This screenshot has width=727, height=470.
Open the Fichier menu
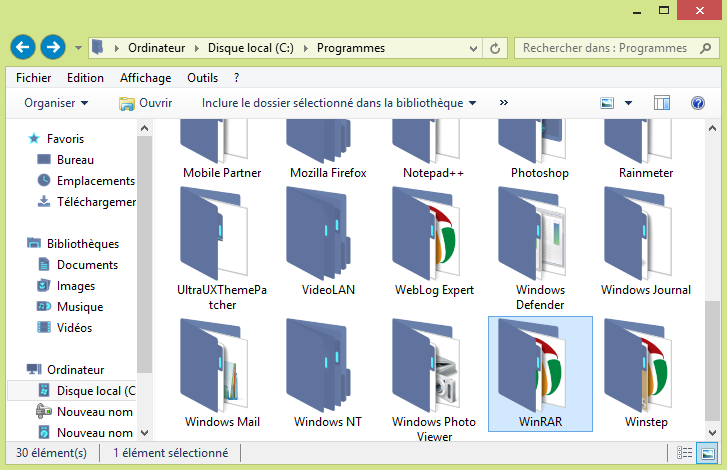33,78
